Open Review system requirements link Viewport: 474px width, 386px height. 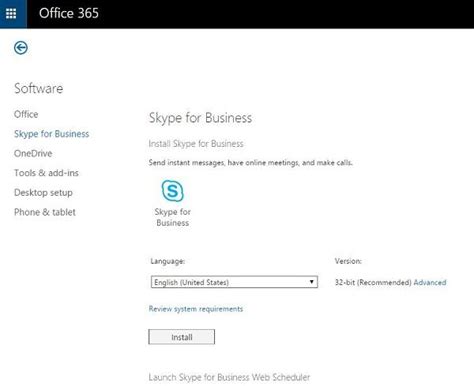[x=196, y=309]
